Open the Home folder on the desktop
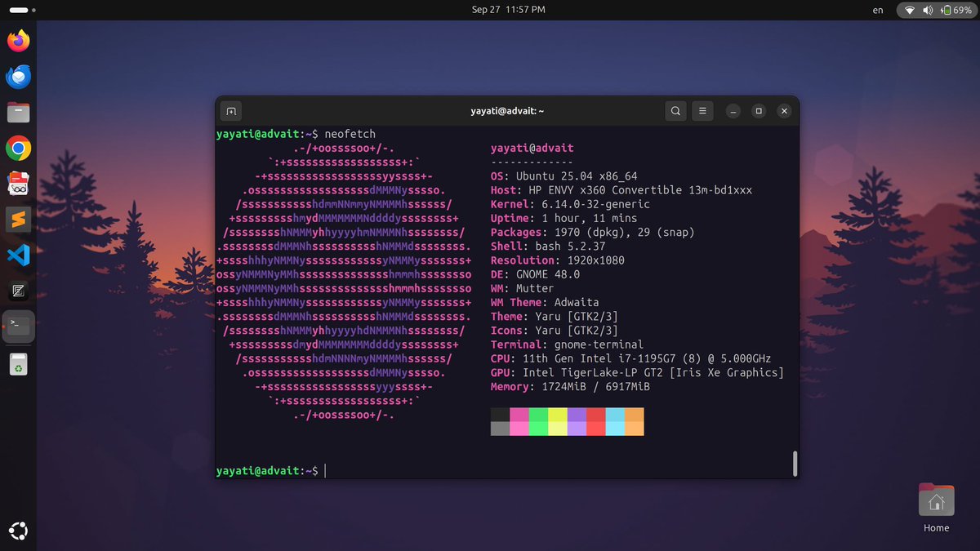The width and height of the screenshot is (980, 551). [x=936, y=509]
